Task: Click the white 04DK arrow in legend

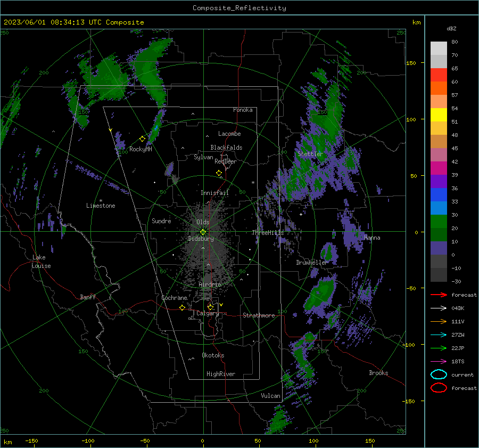Action: 439,308
